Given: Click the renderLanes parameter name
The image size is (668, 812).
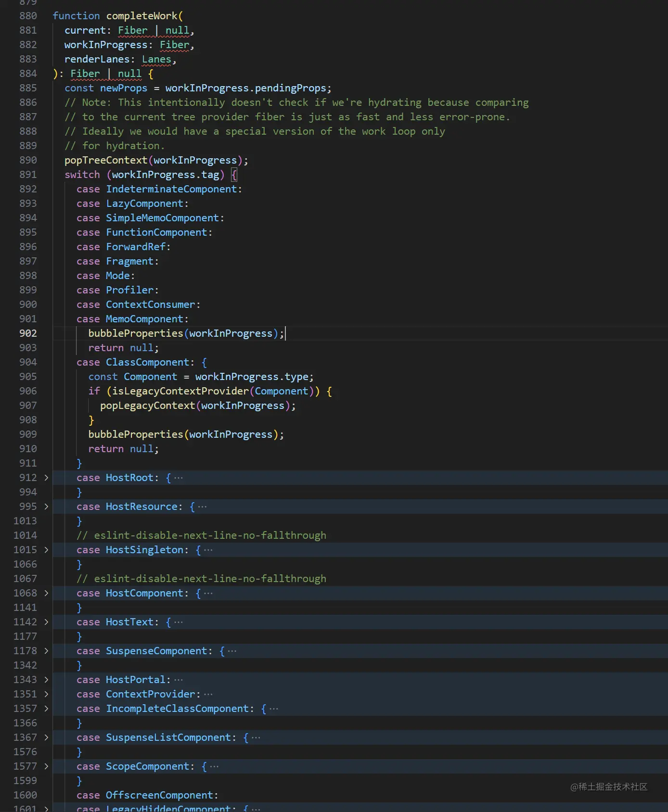Looking at the screenshot, I should coord(97,59).
